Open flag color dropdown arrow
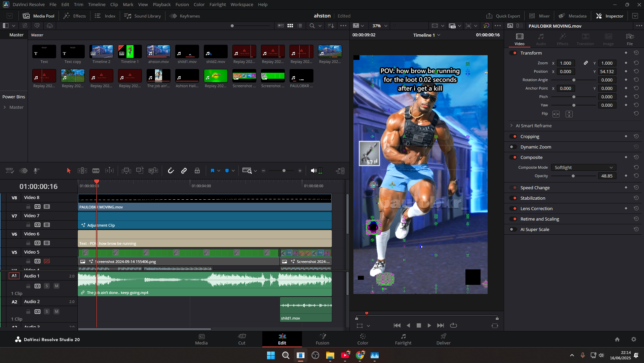The width and height of the screenshot is (644, 363). 219,171
